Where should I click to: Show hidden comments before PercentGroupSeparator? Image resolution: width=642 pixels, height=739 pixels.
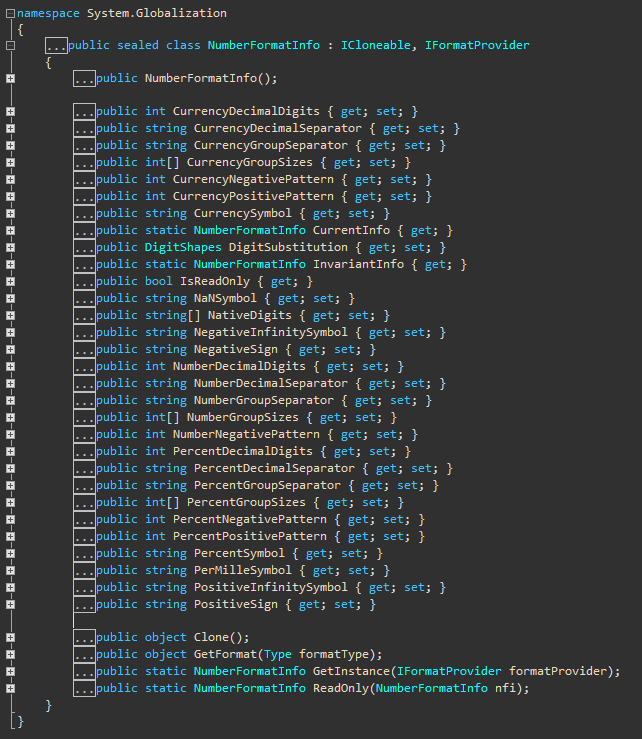(84, 485)
